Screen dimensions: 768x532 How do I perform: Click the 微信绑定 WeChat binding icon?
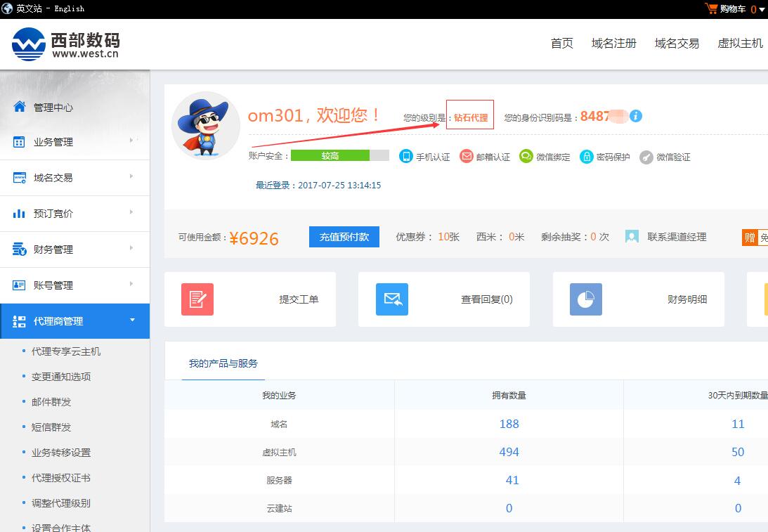coord(526,156)
